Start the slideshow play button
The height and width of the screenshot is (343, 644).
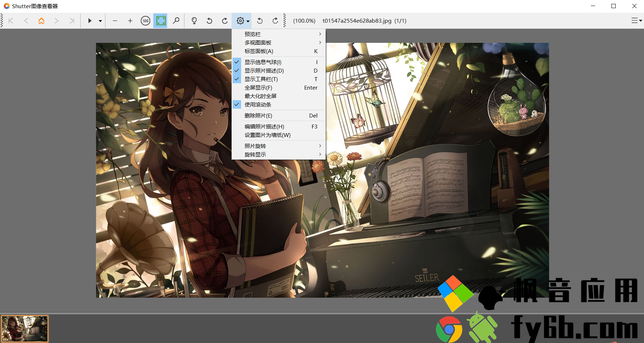coord(90,21)
